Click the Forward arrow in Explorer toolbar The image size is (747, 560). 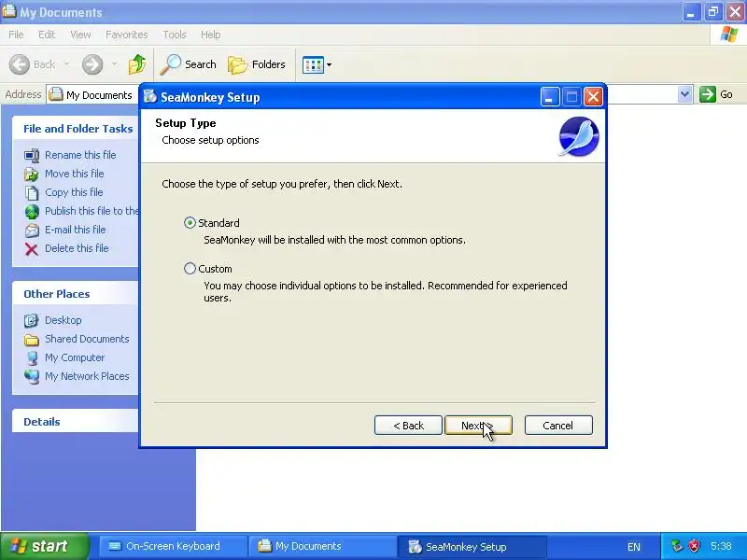[x=92, y=64]
